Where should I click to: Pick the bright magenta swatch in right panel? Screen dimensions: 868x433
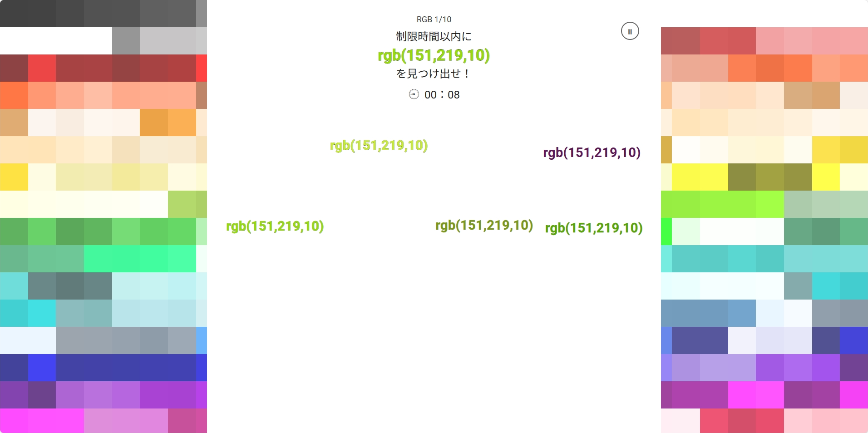[x=755, y=395]
